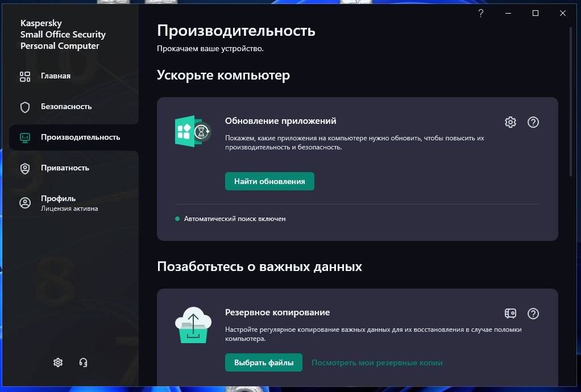Click the vertical scrollbar thumb
Image resolution: width=581 pixels, height=392 pixels.
click(x=571, y=102)
